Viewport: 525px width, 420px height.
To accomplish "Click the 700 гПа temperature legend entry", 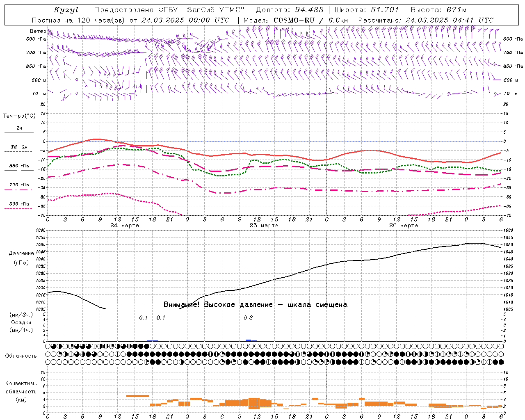I will coord(19,185).
